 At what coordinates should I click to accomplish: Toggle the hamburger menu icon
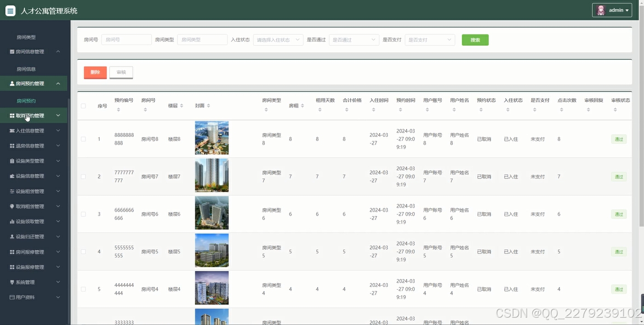(x=10, y=11)
